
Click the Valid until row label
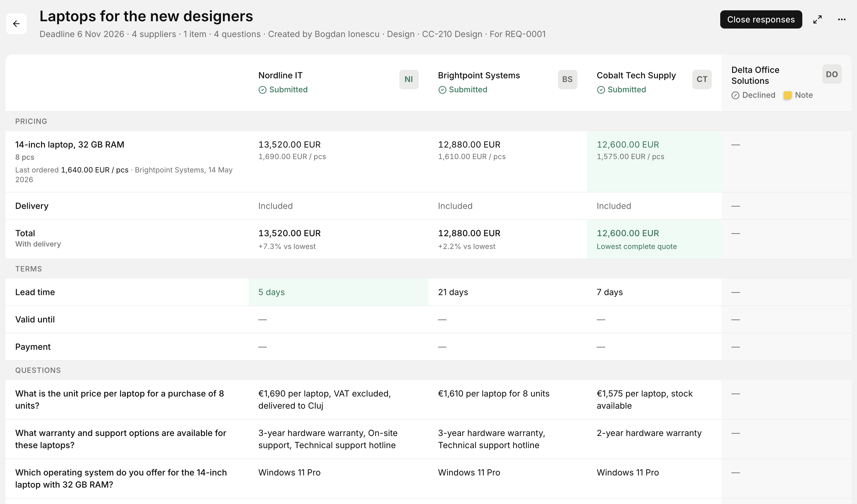click(35, 320)
